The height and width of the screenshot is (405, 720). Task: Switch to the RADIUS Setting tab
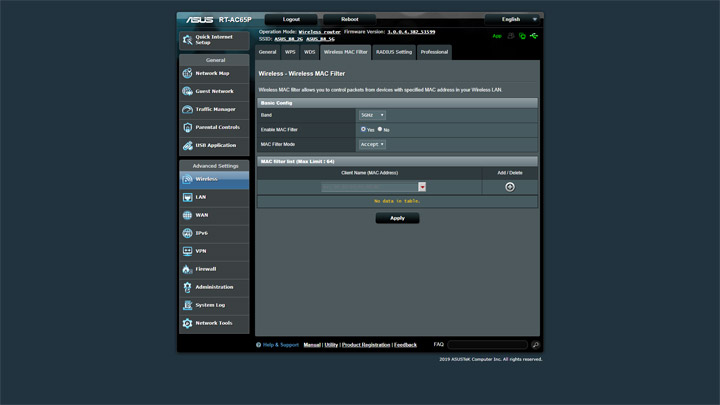(x=394, y=52)
